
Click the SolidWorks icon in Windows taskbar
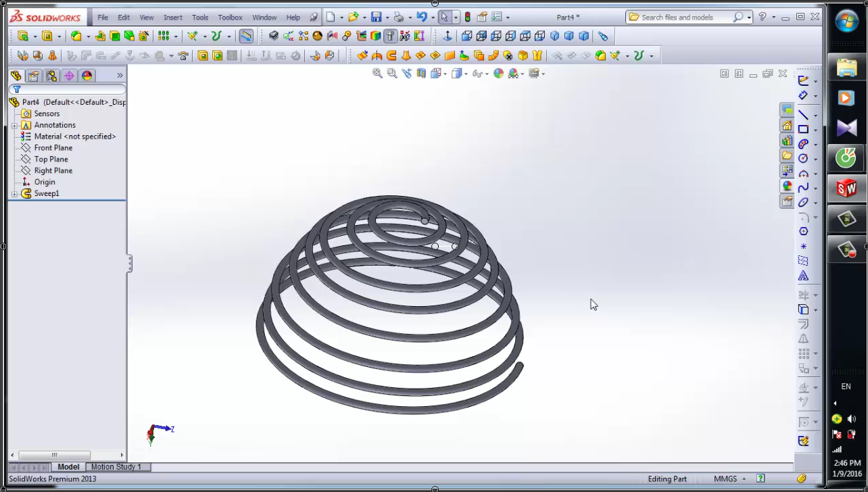pos(846,189)
